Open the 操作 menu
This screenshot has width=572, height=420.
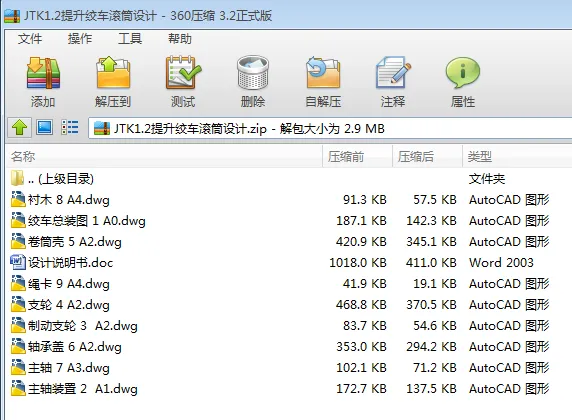tap(80, 38)
